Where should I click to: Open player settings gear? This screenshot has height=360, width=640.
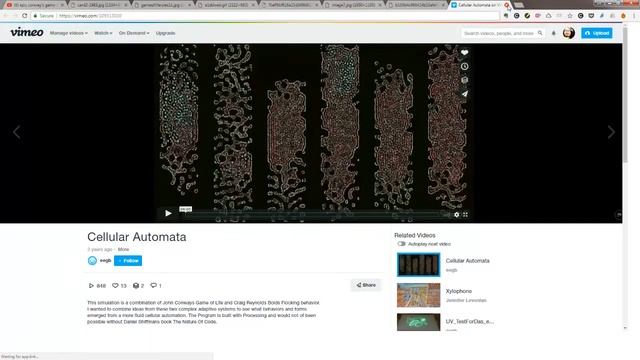(x=456, y=215)
